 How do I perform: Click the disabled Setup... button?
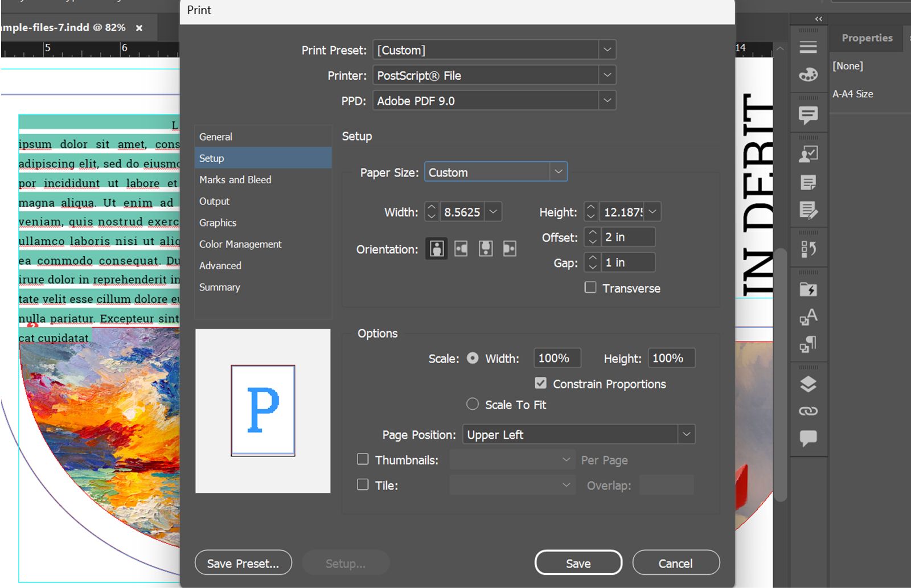346,563
